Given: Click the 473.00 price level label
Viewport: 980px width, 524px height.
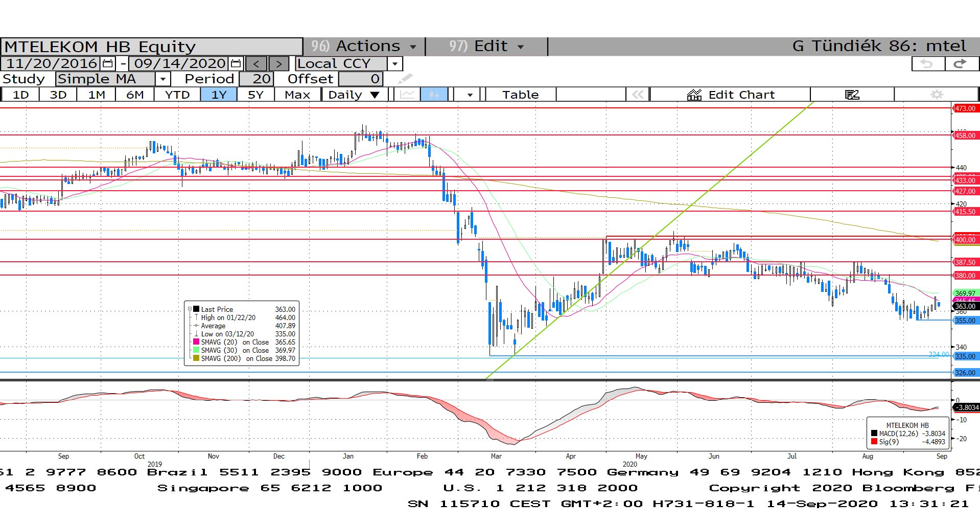Looking at the screenshot, I should pos(966,108).
